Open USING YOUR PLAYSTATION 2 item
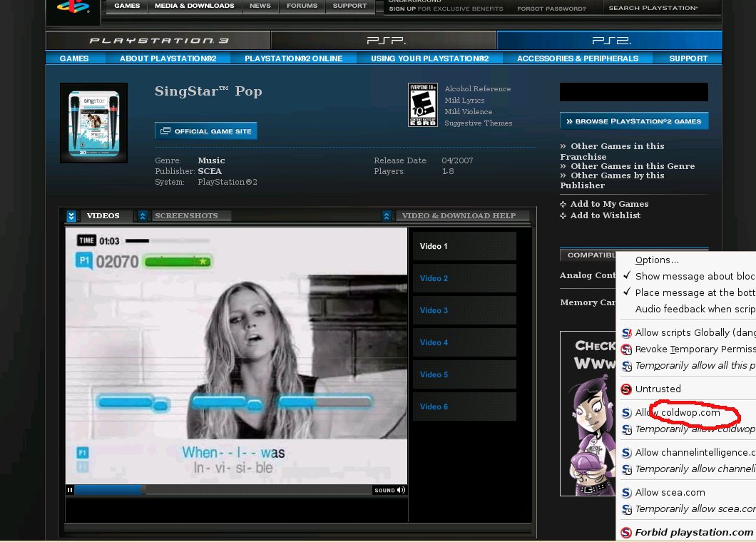This screenshot has height=542, width=756. click(429, 58)
